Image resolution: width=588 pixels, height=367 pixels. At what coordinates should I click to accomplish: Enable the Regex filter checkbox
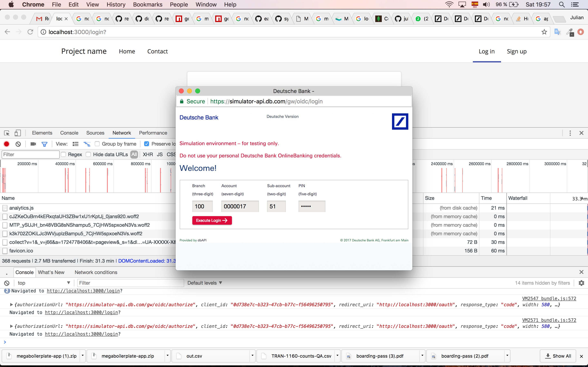(x=63, y=154)
